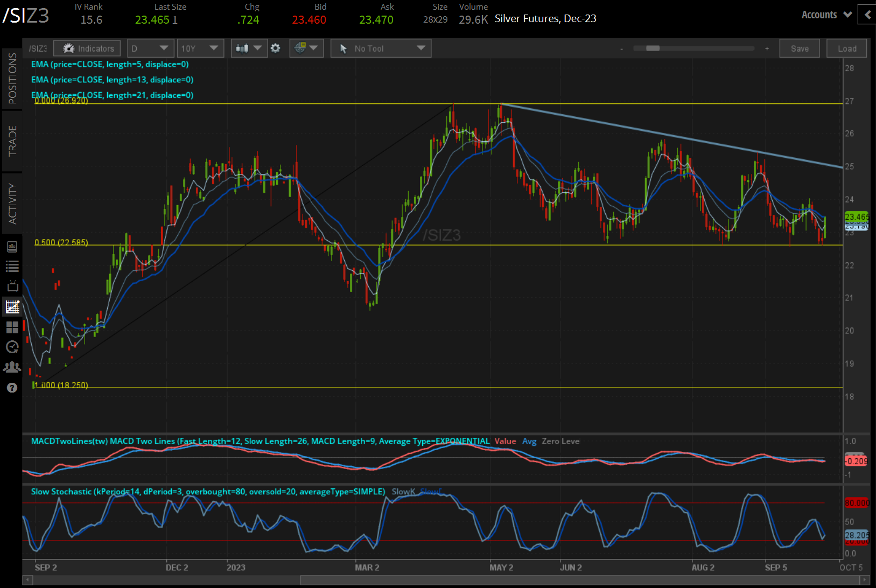Click the clock history sidebar icon
Viewport: 876px width, 588px height.
coord(12,347)
